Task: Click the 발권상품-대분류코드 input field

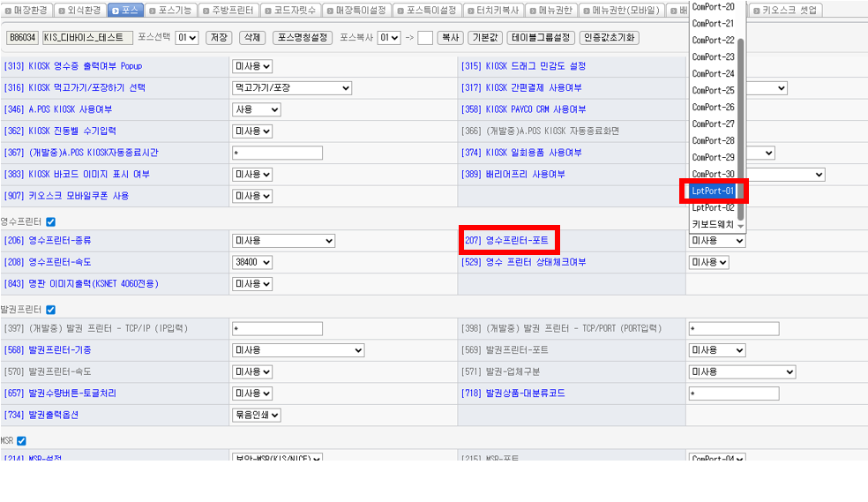Action: coord(733,393)
